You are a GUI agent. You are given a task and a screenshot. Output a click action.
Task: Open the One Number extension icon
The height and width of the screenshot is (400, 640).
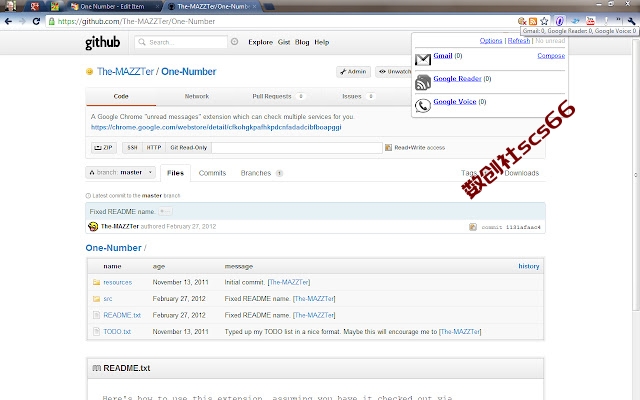point(560,21)
